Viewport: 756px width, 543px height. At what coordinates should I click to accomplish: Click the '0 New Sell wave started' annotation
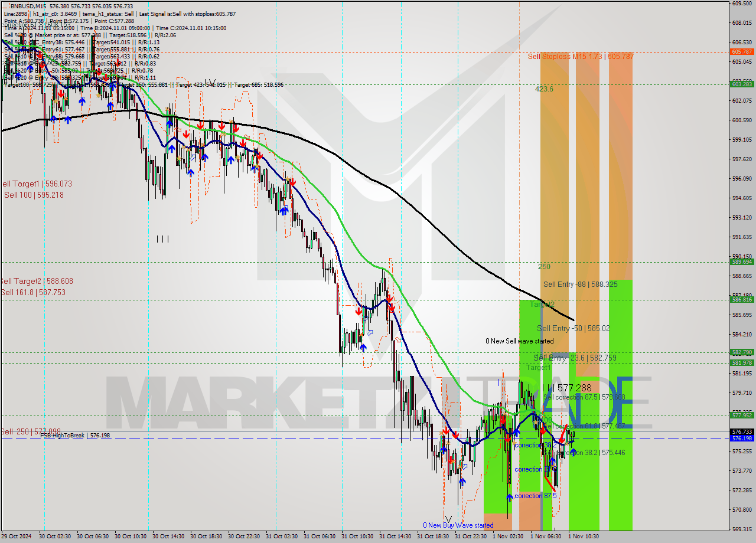pos(520,341)
